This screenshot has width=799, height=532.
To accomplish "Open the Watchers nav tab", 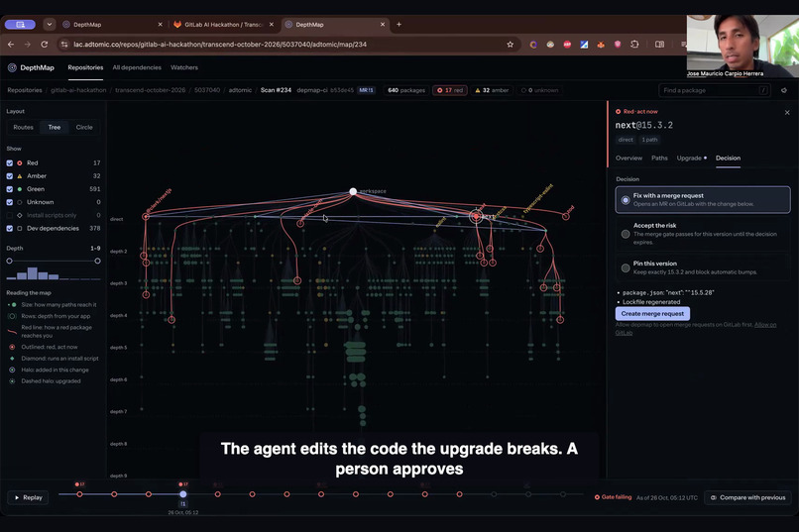I will coord(184,67).
